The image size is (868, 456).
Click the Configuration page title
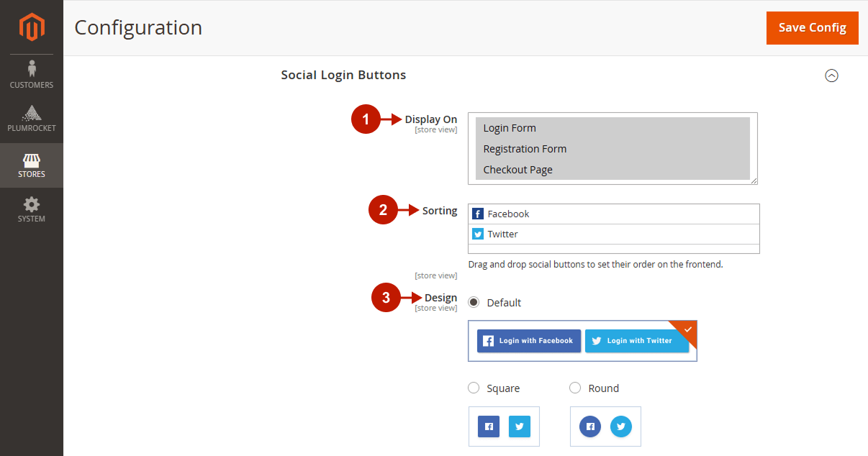pos(138,27)
